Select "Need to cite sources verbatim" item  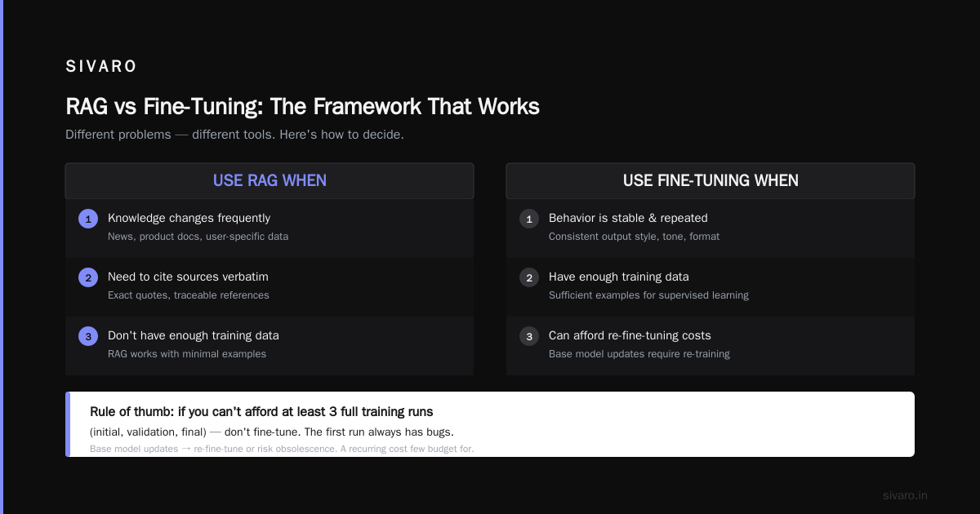pyautogui.click(x=269, y=287)
